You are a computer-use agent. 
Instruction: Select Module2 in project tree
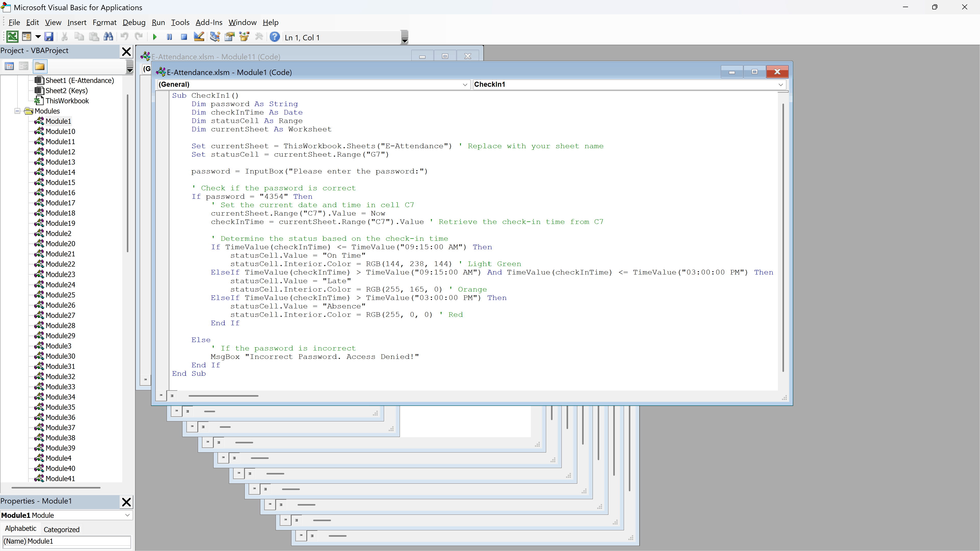[58, 233]
